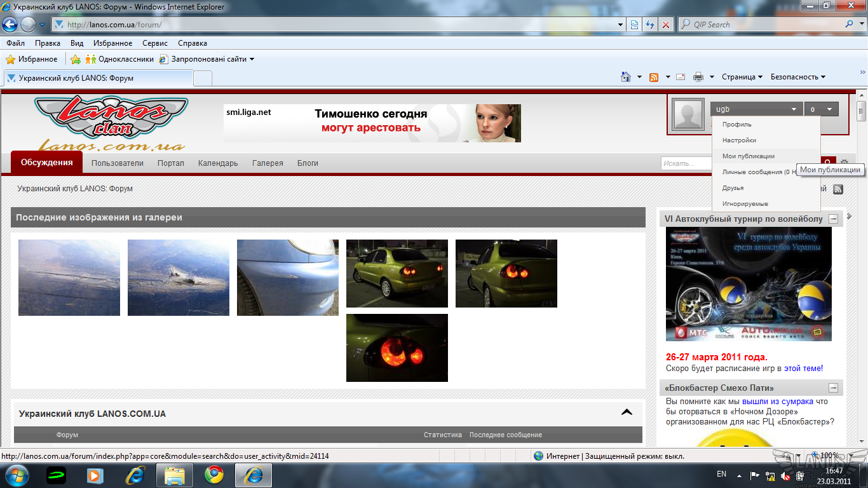Viewport: 868px width, 488px height.
Task: Click the user avatar picture
Action: tap(688, 114)
